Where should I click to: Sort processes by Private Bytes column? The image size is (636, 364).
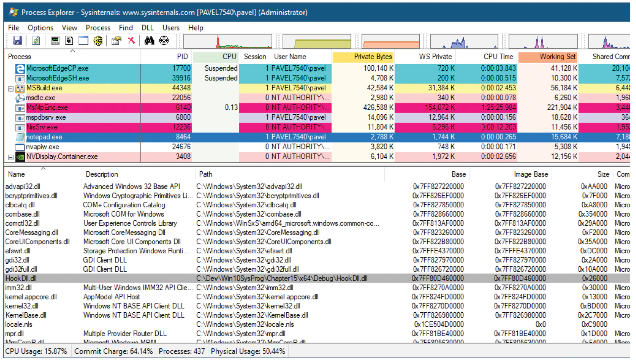[x=363, y=57]
